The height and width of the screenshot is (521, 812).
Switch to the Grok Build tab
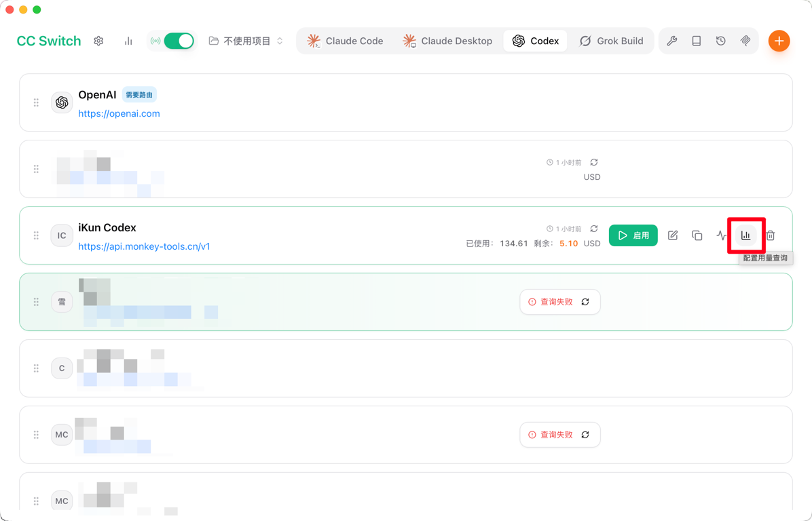[611, 41]
